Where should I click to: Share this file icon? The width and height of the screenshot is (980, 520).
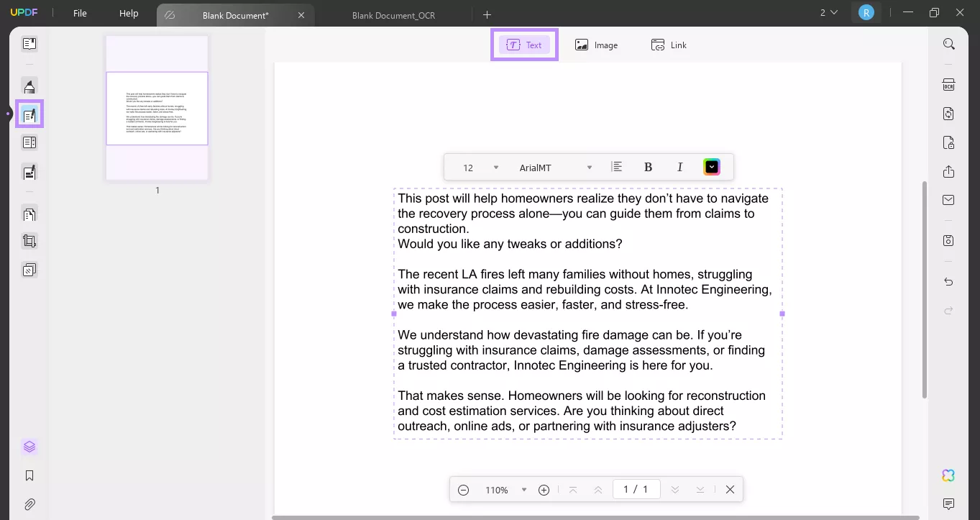pyautogui.click(x=949, y=171)
